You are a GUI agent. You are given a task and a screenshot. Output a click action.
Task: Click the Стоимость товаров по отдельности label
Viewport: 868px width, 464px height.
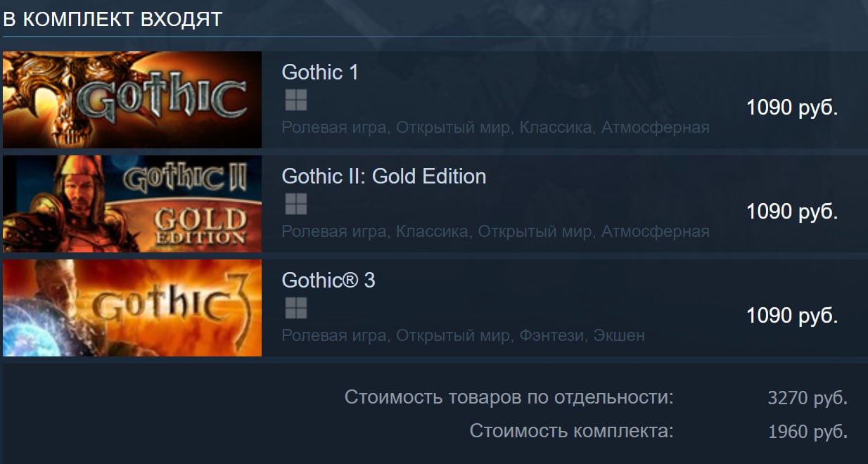(509, 397)
